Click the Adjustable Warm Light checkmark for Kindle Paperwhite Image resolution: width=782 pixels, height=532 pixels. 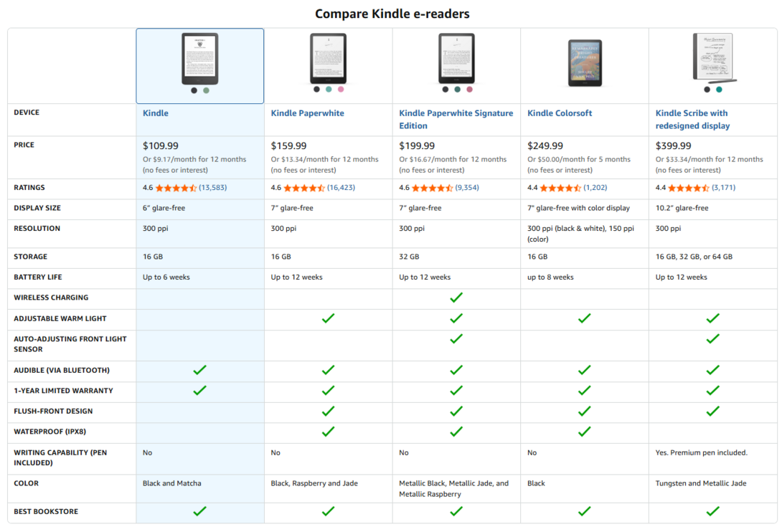328,318
